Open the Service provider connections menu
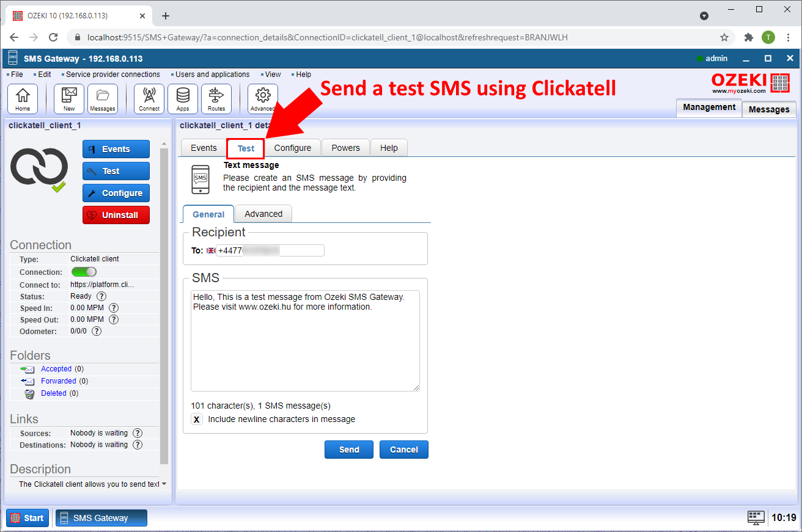Viewport: 802px width, 532px height. (x=112, y=75)
